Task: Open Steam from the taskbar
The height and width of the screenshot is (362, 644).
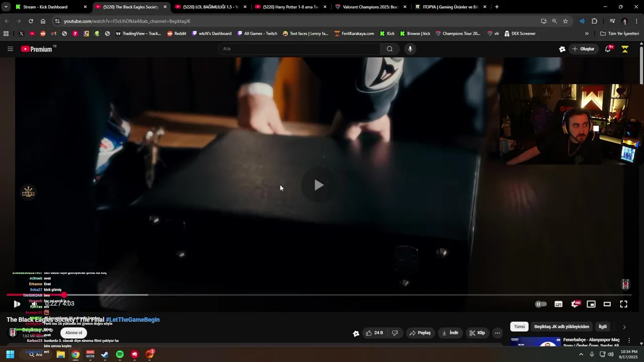Action: [x=105, y=354]
